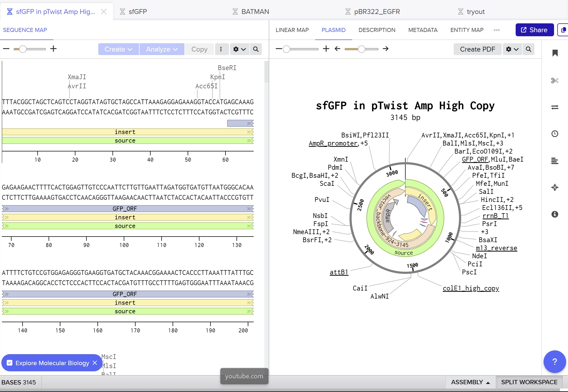Open the history clock icon in sidebar
Screen dimensions: 568x392
pyautogui.click(x=555, y=134)
